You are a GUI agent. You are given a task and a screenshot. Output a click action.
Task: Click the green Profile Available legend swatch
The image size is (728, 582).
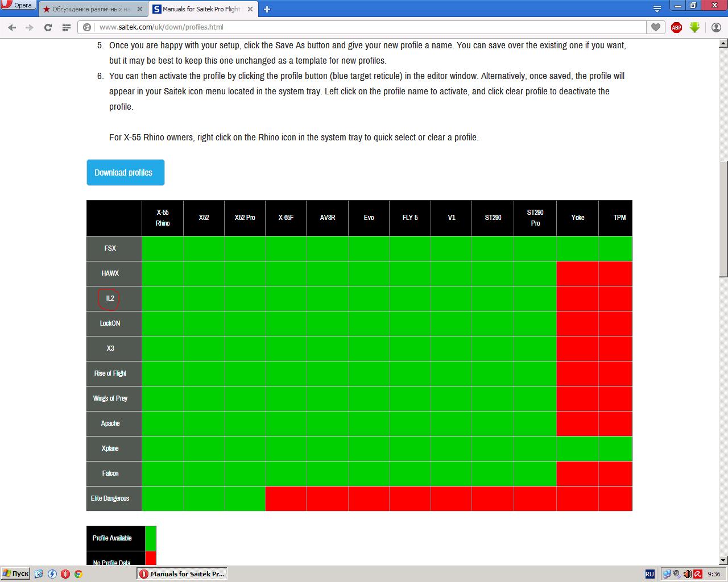pos(151,538)
